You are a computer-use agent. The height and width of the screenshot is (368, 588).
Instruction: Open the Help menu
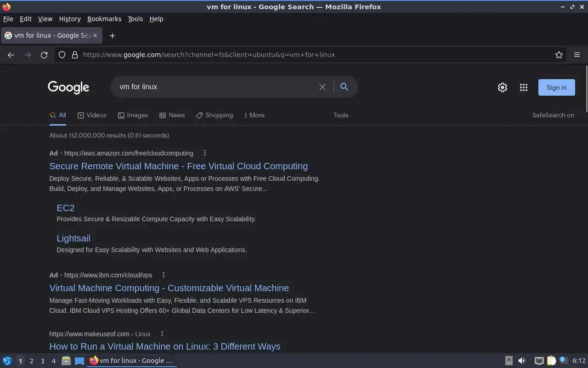[156, 19]
